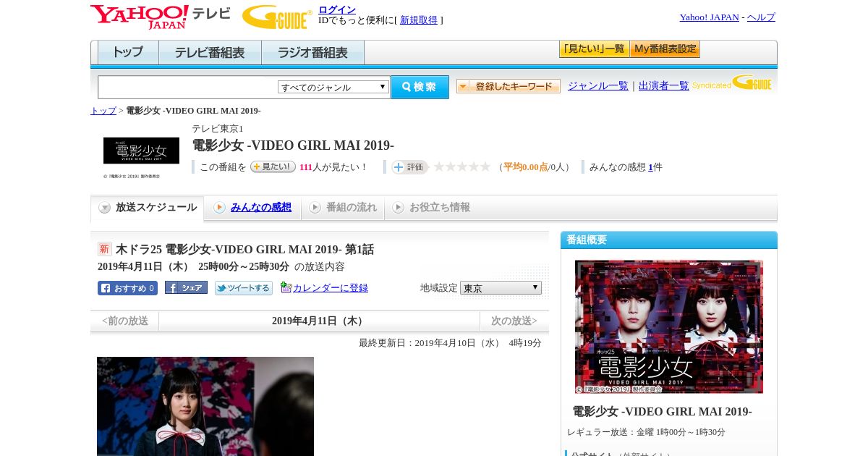Image resolution: width=868 pixels, height=456 pixels.
Task: Open the Yahoo! Japan TV logo
Action: [161, 17]
